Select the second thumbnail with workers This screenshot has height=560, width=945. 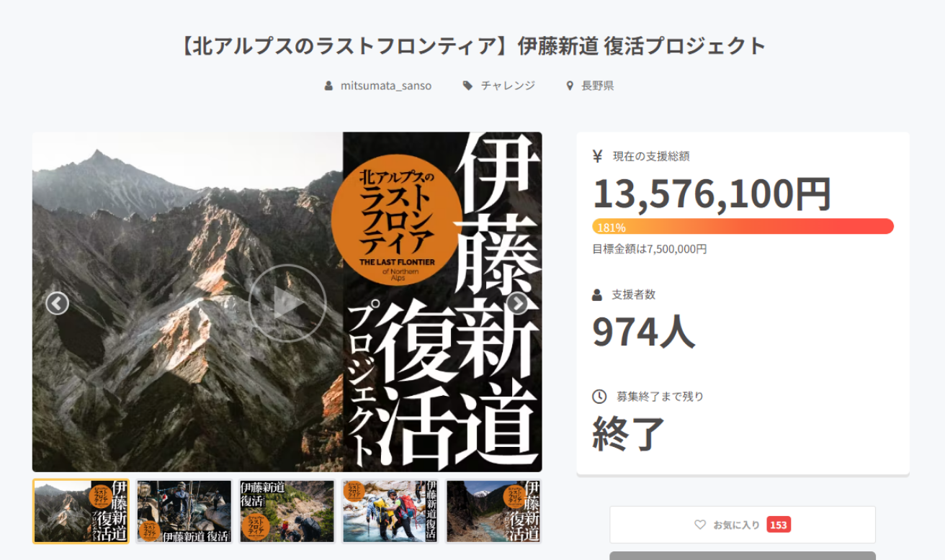(x=184, y=511)
